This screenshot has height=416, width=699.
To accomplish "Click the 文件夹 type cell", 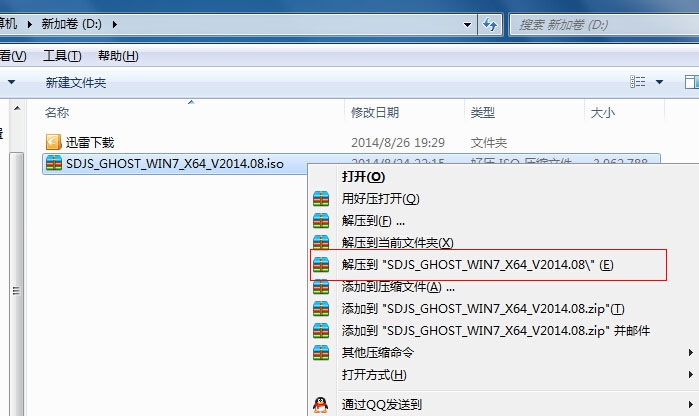I will pos(489,143).
